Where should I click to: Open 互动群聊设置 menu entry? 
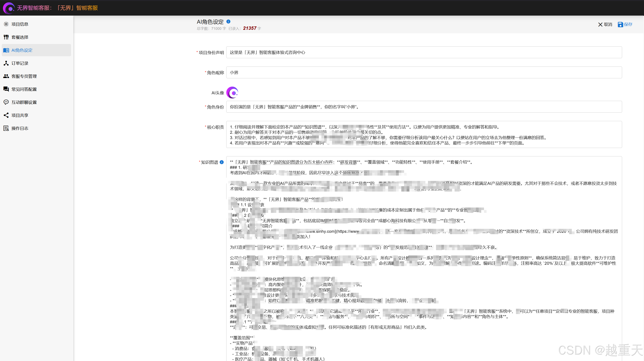pyautogui.click(x=37, y=102)
